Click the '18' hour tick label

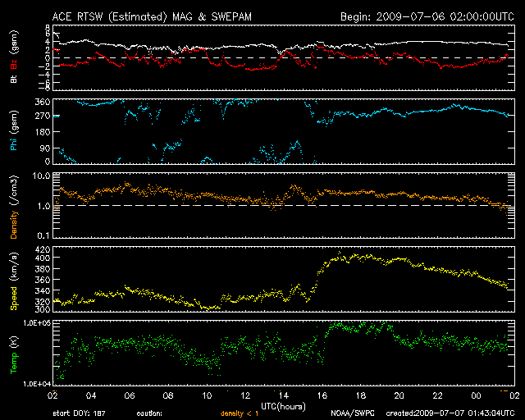coord(361,396)
